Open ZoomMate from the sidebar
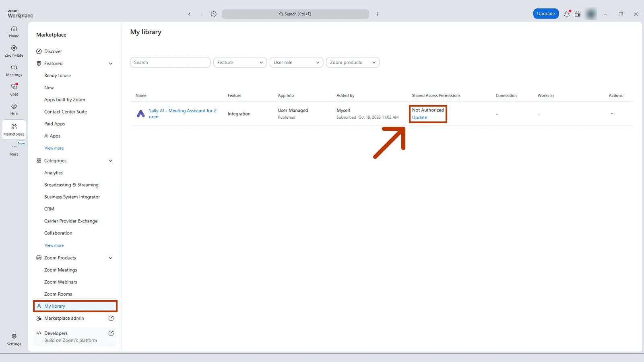644x362 pixels. point(14,51)
